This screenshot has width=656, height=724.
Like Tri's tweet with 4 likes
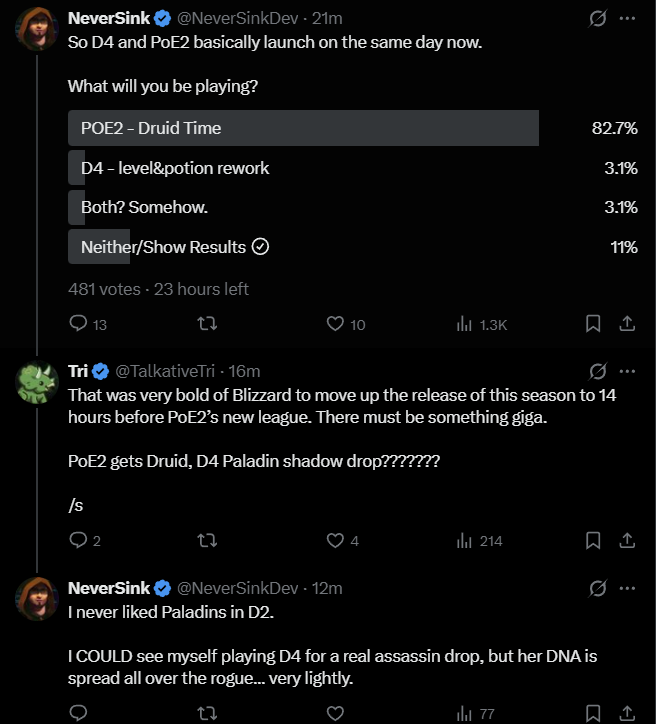pos(336,541)
